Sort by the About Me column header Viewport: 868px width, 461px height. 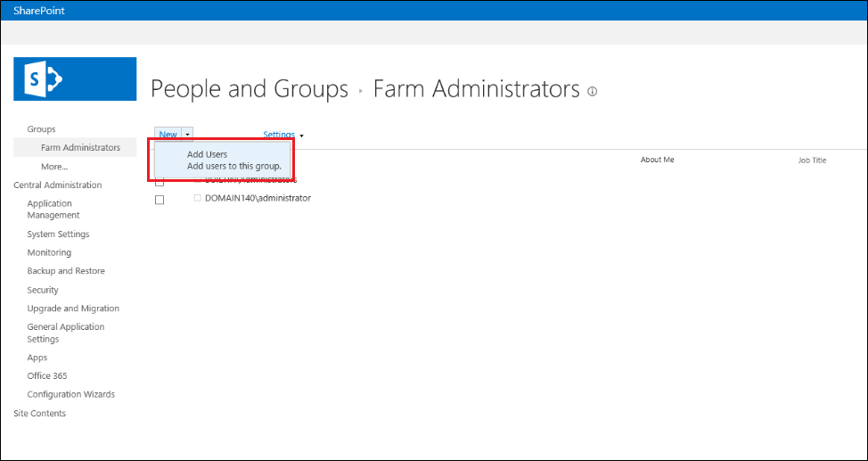[x=657, y=160]
